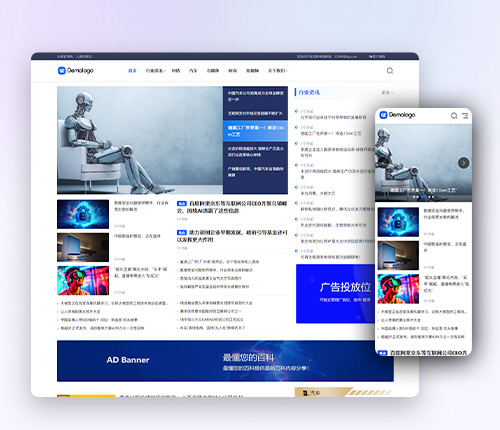Click the next-slide arrow on mobile carousel
Viewport: 500px width, 430px height.
463,163
